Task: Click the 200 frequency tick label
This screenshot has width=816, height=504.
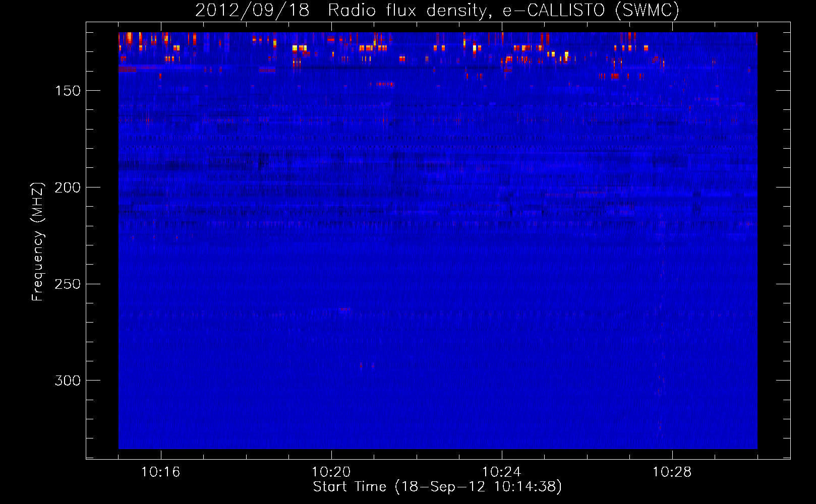Action: [x=68, y=187]
